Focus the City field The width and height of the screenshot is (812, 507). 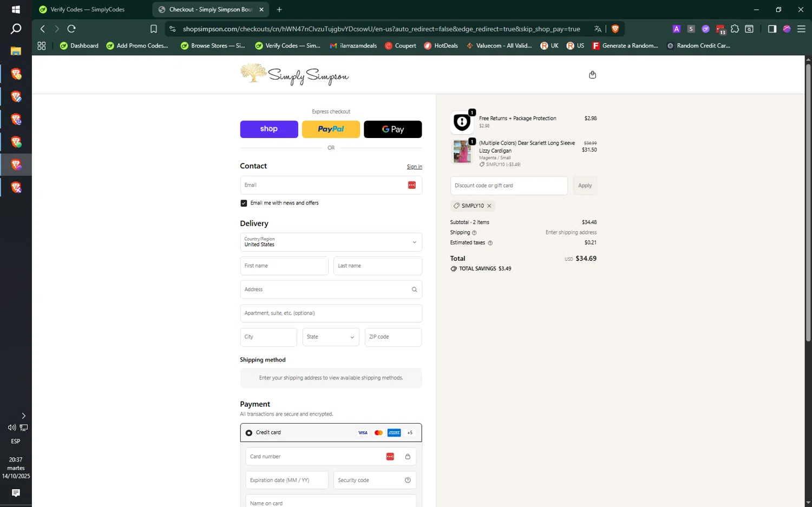(269, 337)
